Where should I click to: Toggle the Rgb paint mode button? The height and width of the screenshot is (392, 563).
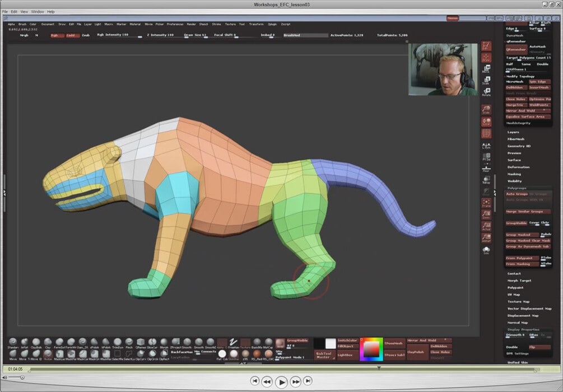click(58, 35)
